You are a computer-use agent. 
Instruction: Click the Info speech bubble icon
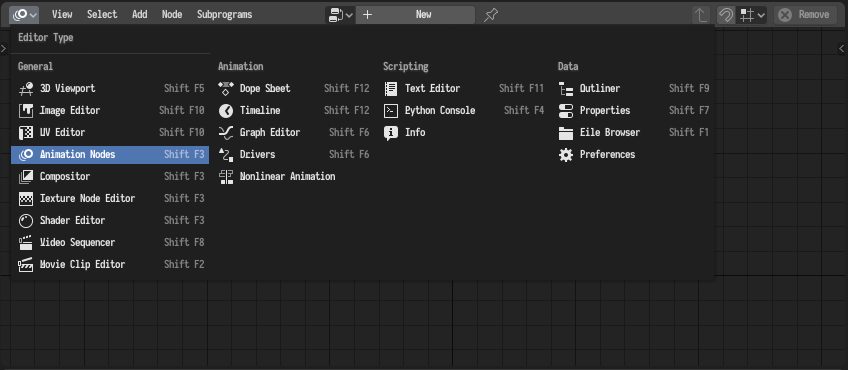pyautogui.click(x=391, y=133)
